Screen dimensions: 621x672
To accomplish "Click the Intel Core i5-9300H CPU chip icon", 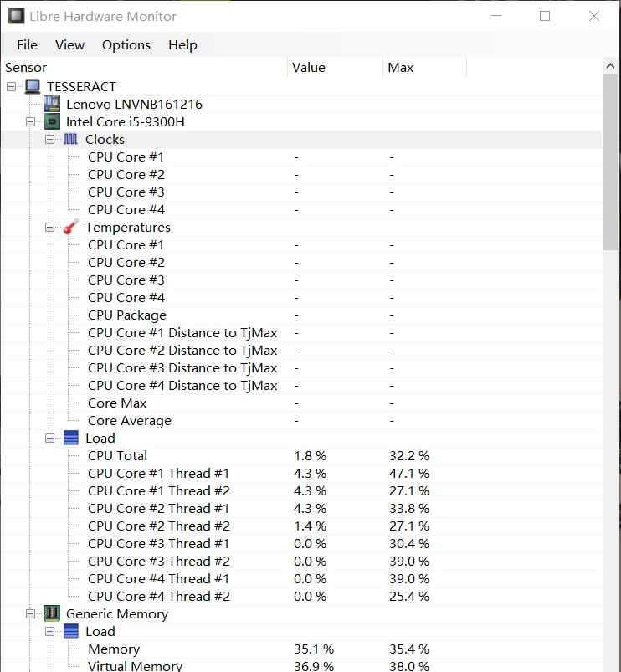I will [x=53, y=121].
